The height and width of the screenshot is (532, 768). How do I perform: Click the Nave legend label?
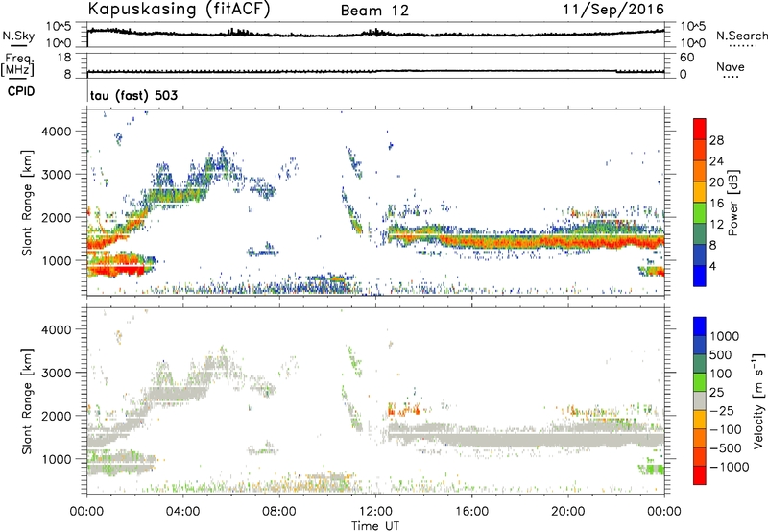731,66
